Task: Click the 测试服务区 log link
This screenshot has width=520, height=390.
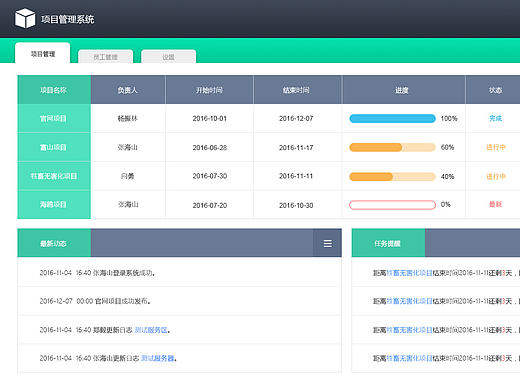Action: click(x=151, y=330)
